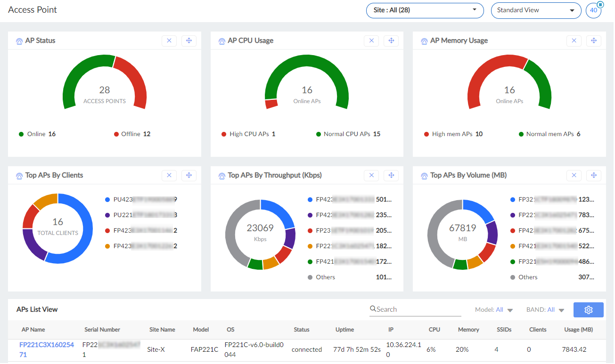
Task: Click the Top APs By Clients move icon
Action: [189, 175]
